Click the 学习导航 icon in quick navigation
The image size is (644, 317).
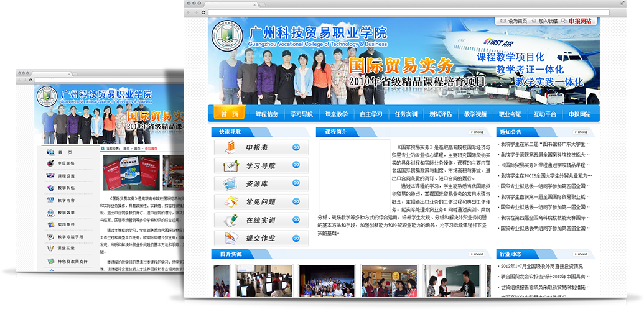[231, 166]
